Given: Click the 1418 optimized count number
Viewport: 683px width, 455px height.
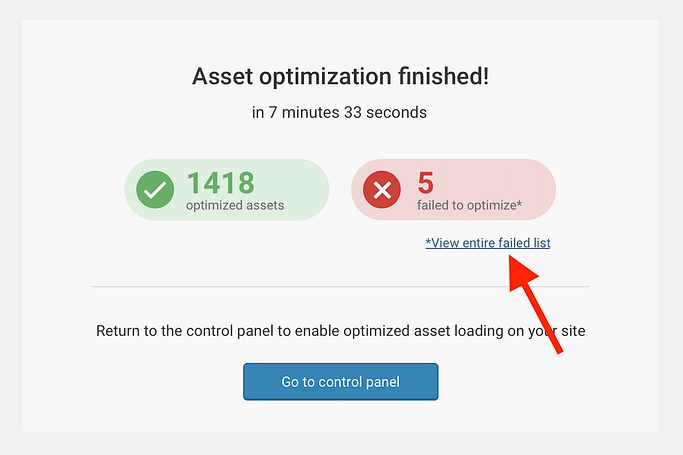Looking at the screenshot, I should click(x=221, y=183).
